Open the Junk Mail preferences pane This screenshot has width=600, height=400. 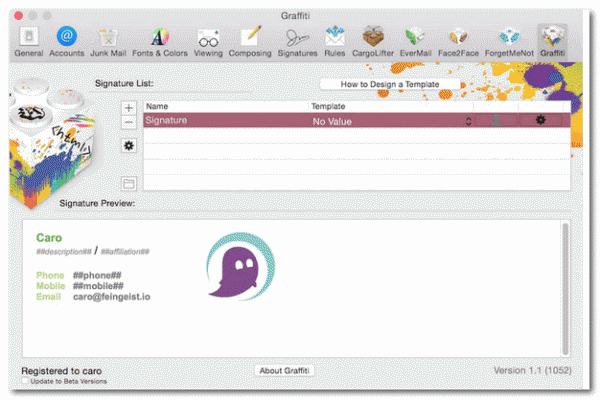(108, 42)
